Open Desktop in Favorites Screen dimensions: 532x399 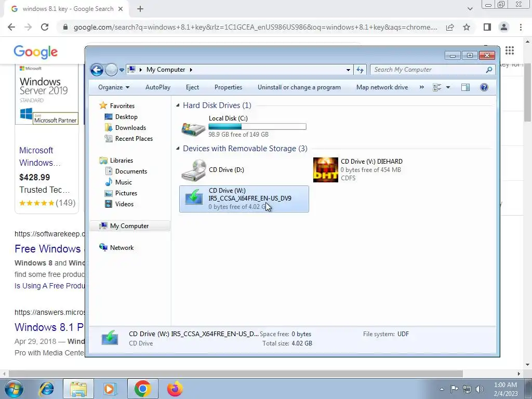[x=126, y=117]
